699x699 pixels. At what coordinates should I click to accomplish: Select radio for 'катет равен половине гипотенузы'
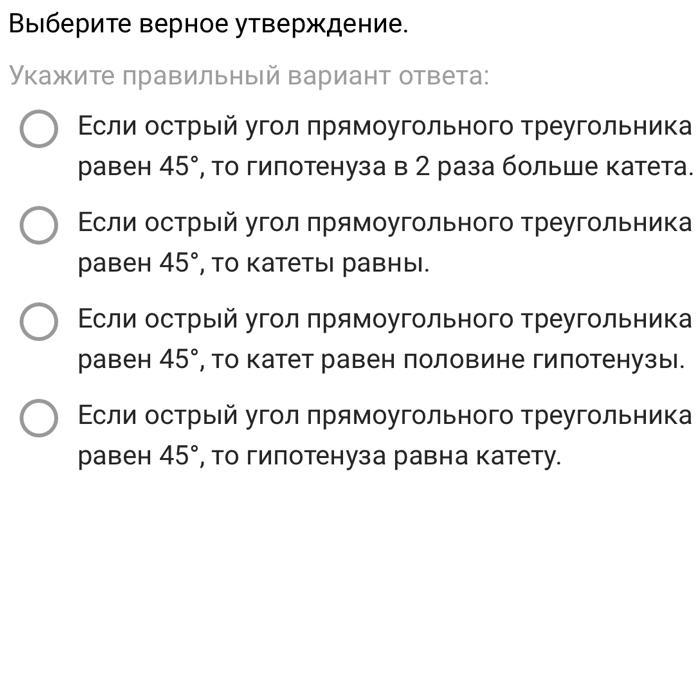39,321
